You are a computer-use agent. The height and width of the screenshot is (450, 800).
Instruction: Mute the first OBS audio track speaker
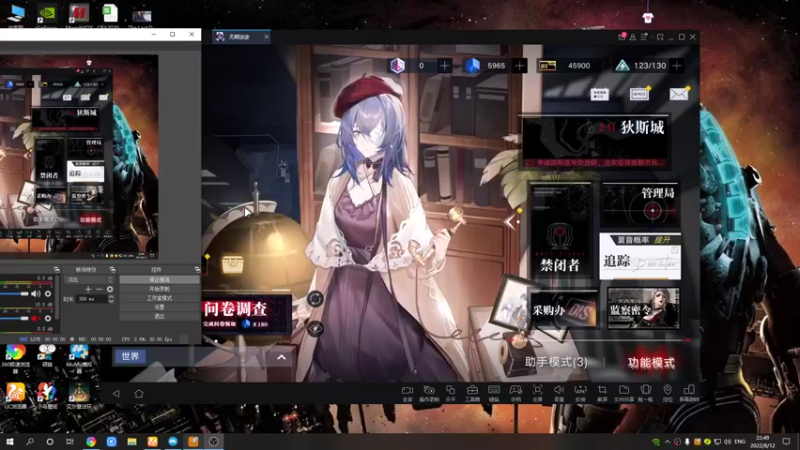35,294
